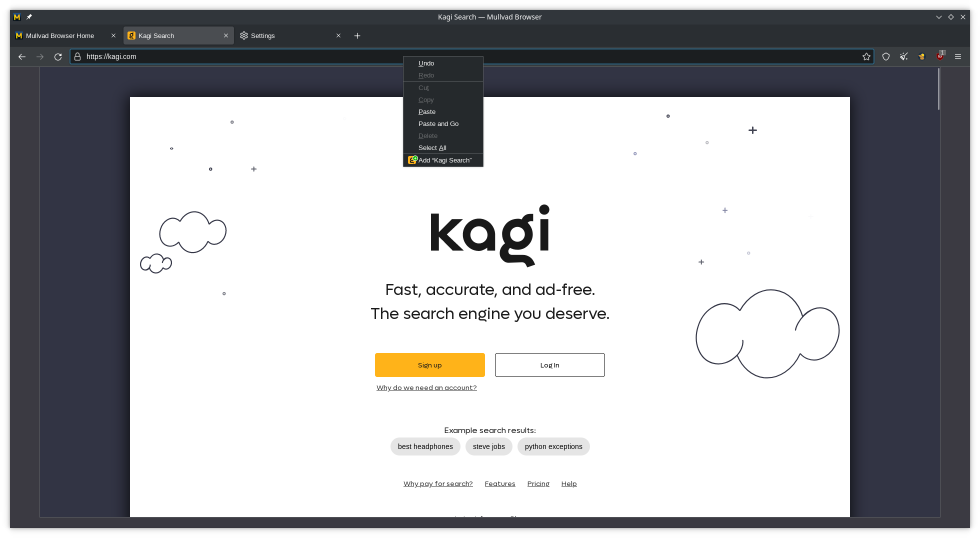The width and height of the screenshot is (980, 538).
Task: Click the best headphones example chip
Action: coord(425,446)
